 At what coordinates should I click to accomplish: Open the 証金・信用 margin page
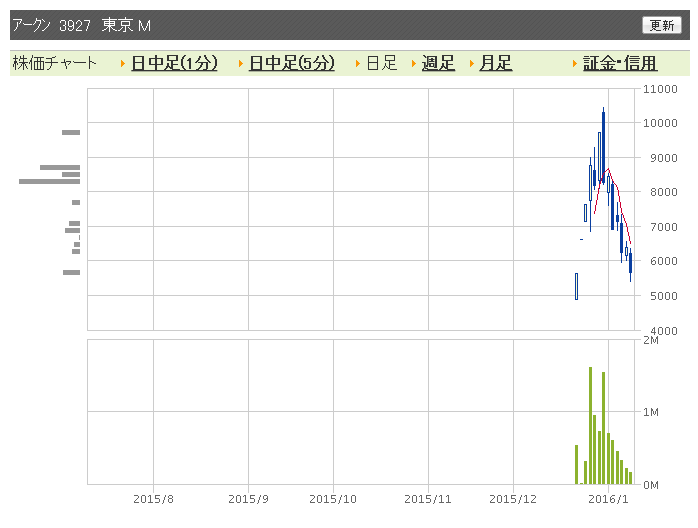[x=620, y=63]
